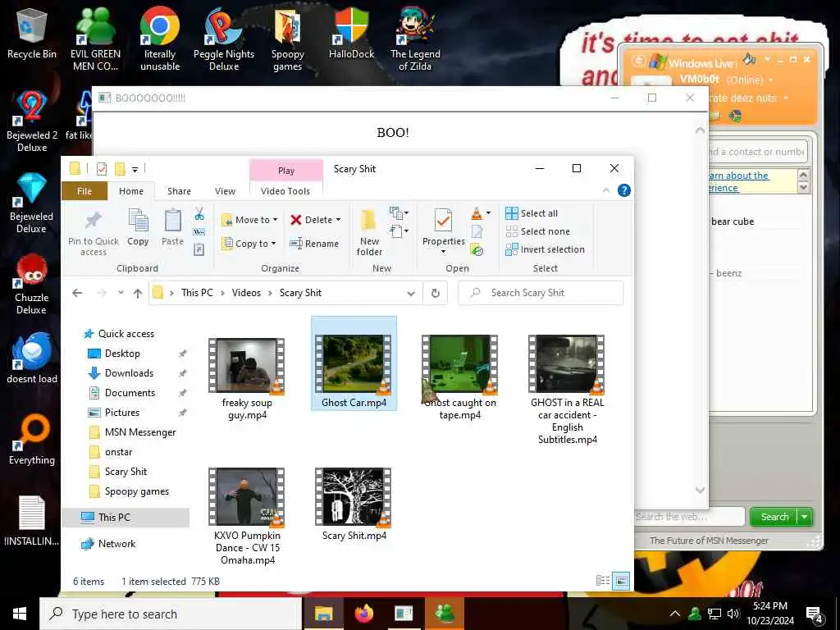Viewport: 840px width, 630px height.
Task: Create a New folder from ribbon
Action: (x=369, y=233)
